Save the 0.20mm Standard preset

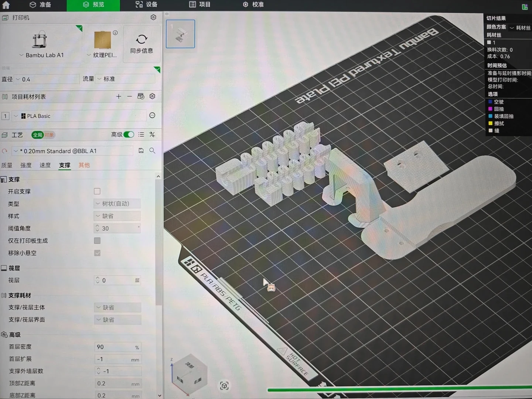point(141,151)
